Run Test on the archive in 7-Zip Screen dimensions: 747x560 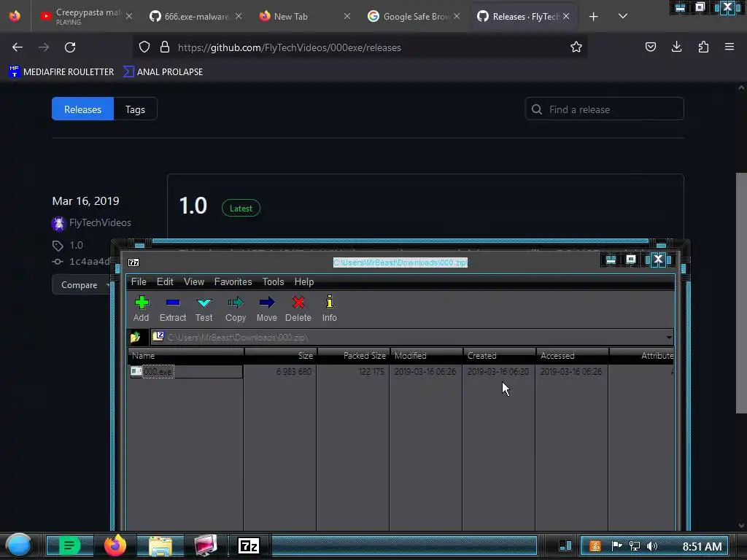tap(204, 308)
